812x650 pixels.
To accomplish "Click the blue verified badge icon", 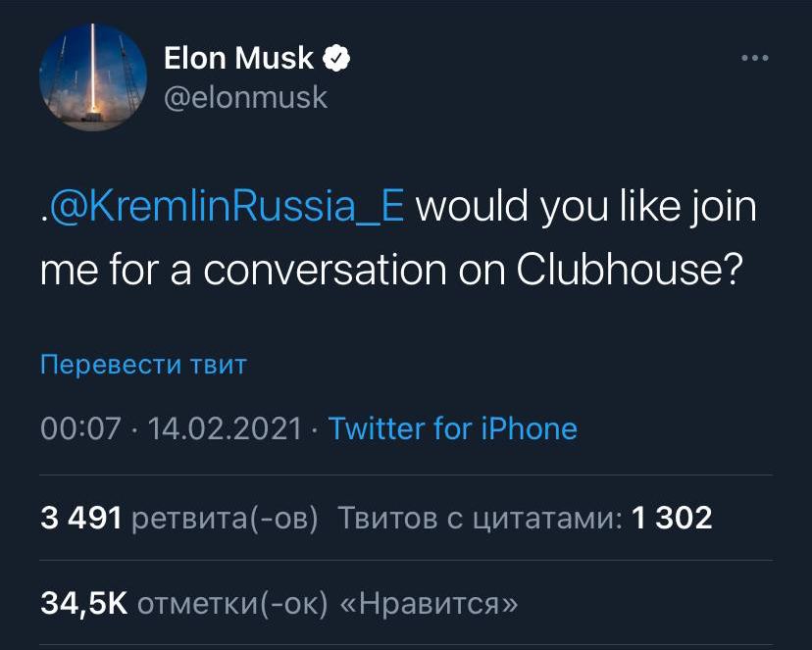I will pyautogui.click(x=337, y=59).
